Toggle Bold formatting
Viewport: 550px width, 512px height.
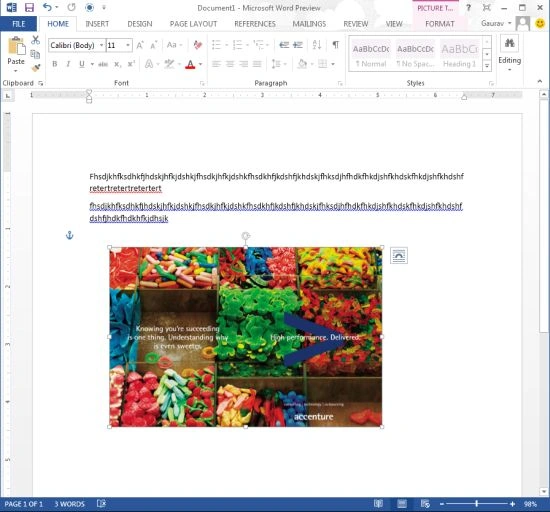pyautogui.click(x=55, y=64)
